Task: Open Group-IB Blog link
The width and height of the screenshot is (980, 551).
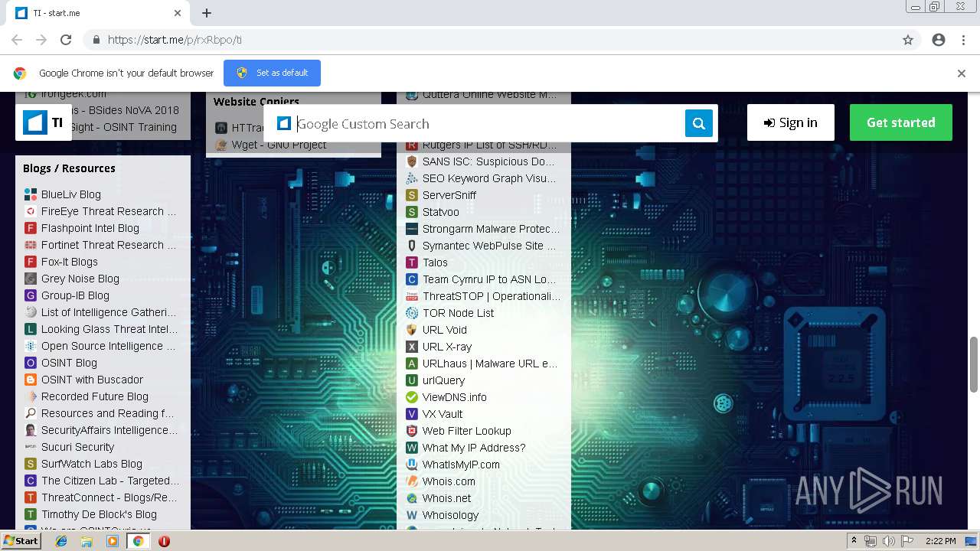Action: pos(75,295)
